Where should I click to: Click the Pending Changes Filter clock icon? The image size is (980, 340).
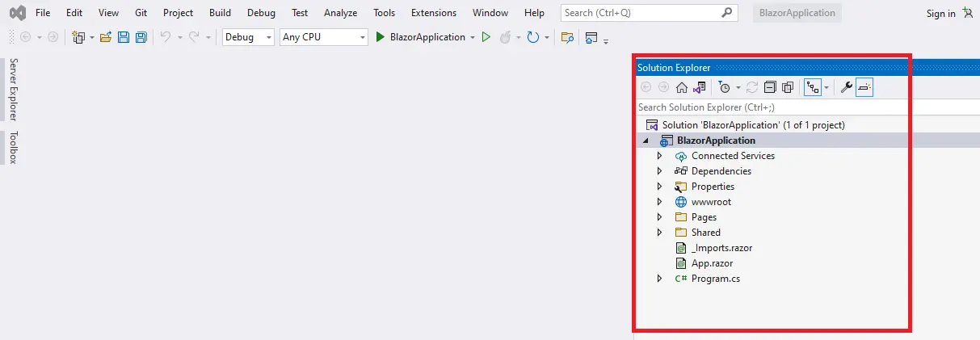click(725, 87)
